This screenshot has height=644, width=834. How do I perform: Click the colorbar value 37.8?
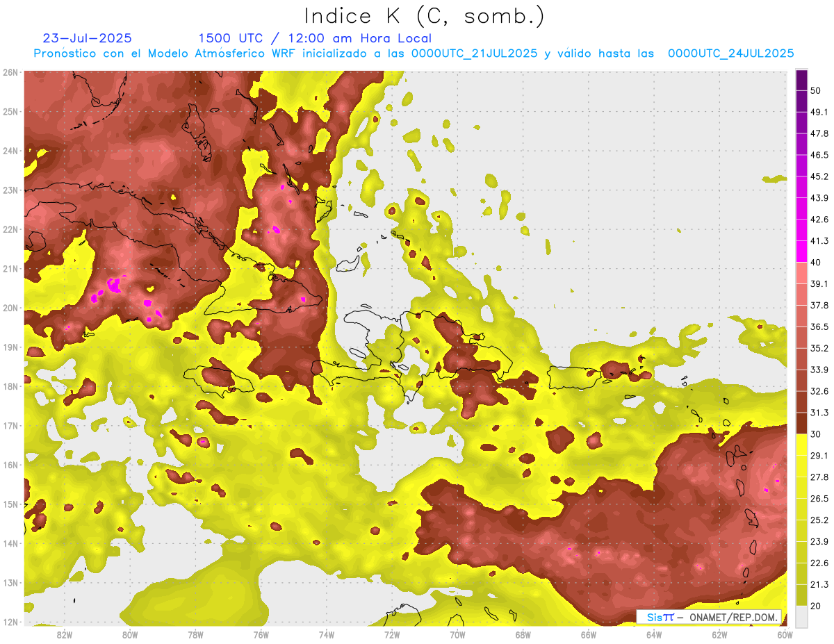[x=819, y=305]
